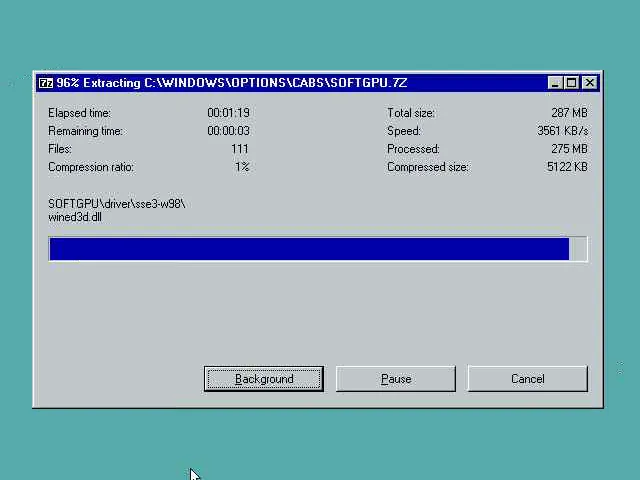Cancel the extraction
The image size is (640, 480).
tap(527, 379)
